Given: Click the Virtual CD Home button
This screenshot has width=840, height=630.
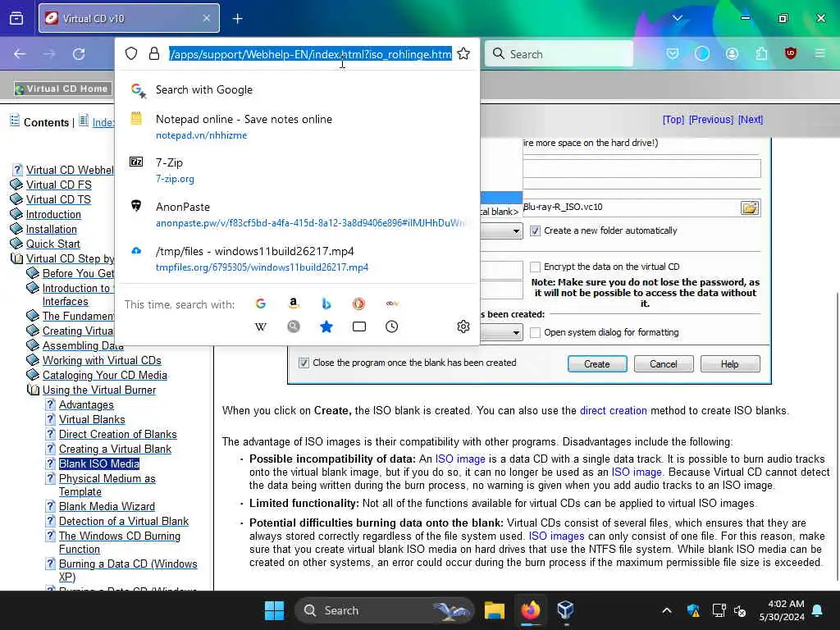Looking at the screenshot, I should tap(62, 89).
